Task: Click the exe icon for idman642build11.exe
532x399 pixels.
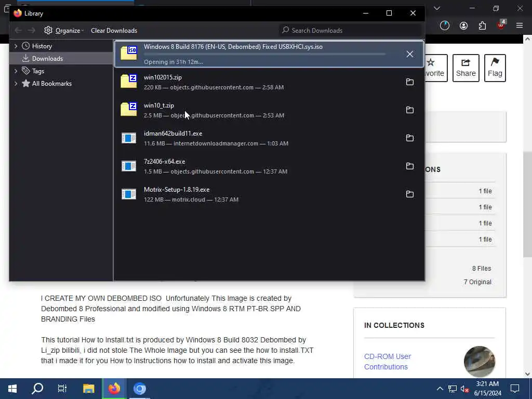Action: (129, 138)
